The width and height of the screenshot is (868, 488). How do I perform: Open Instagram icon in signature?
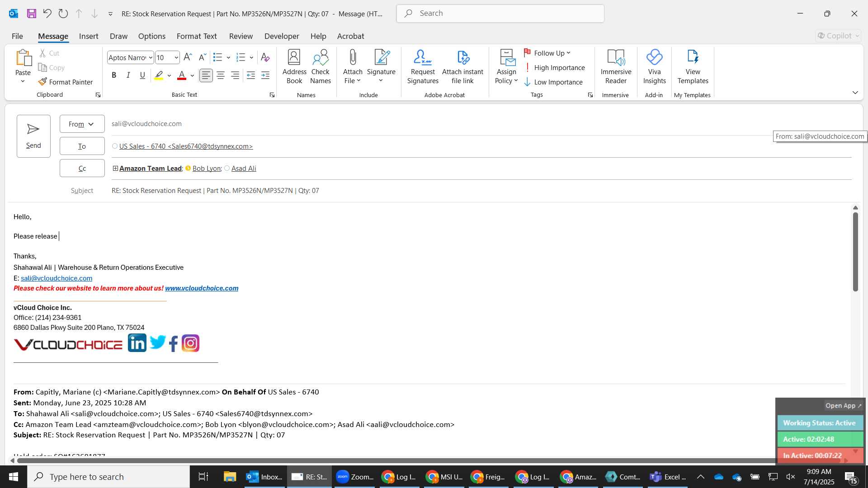click(190, 343)
